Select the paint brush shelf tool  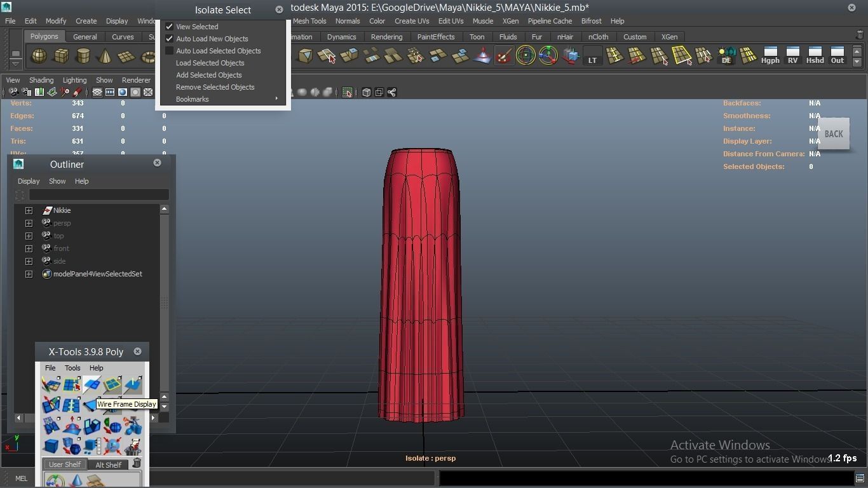[504, 56]
